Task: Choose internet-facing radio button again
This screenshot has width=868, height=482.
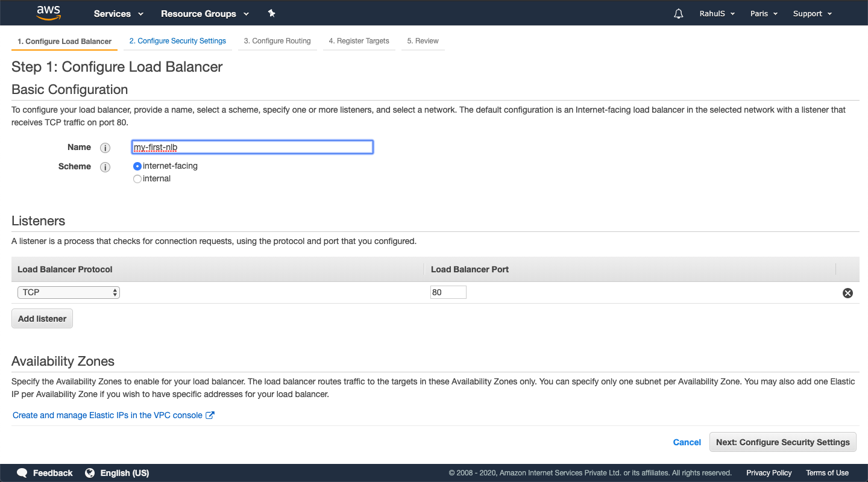Action: [137, 166]
